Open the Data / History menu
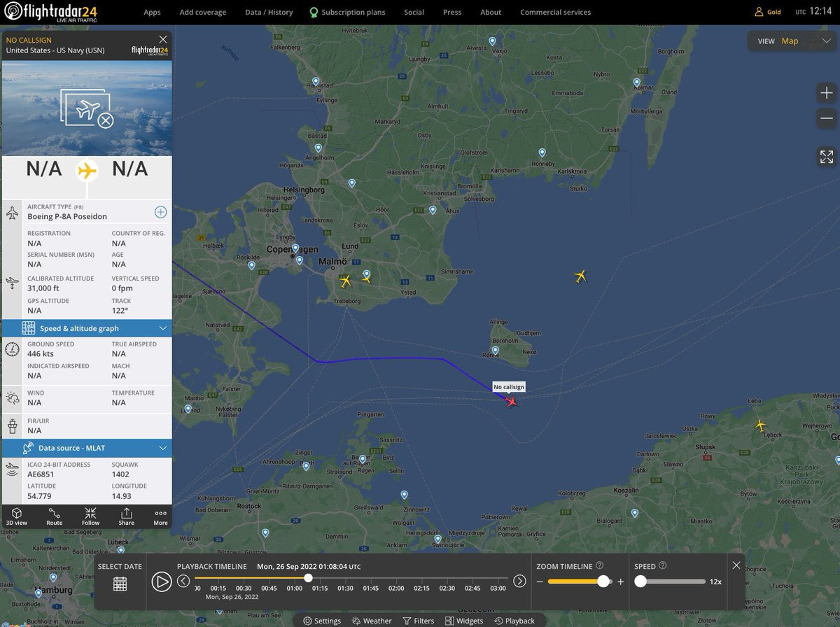Image resolution: width=840 pixels, height=627 pixels. [269, 12]
